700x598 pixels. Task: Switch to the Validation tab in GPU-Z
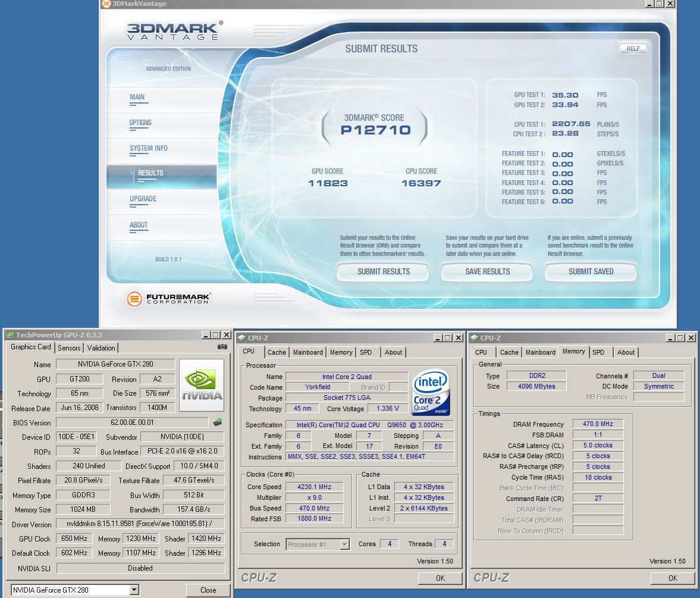coord(101,348)
